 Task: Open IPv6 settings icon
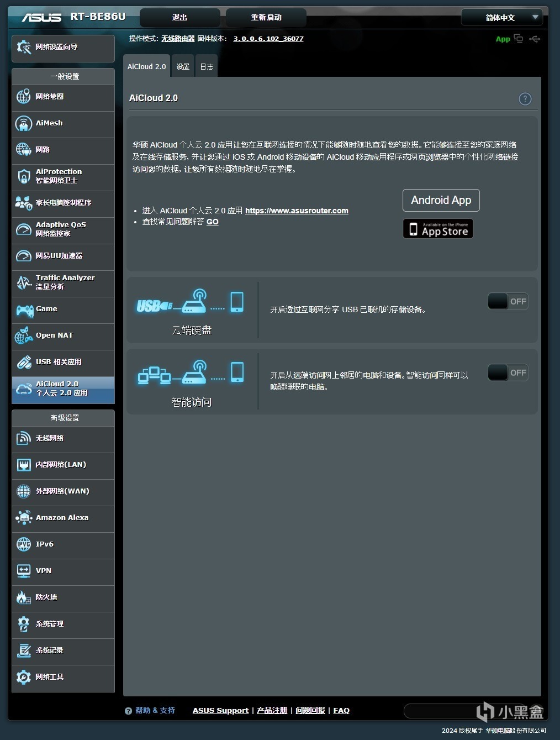(x=23, y=544)
